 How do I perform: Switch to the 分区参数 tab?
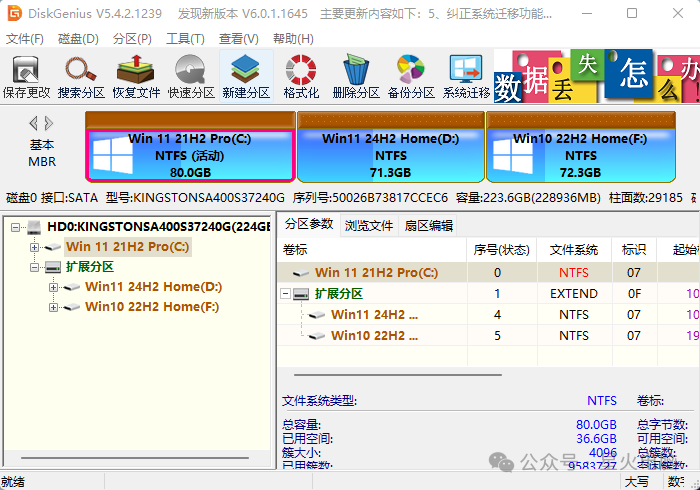click(309, 224)
